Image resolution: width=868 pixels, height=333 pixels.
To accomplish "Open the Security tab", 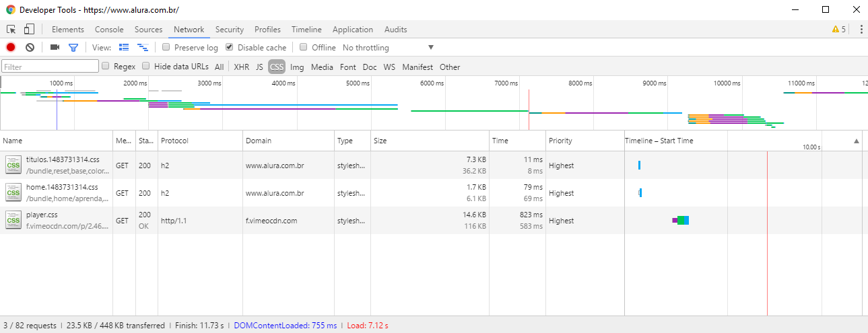I will pyautogui.click(x=230, y=30).
